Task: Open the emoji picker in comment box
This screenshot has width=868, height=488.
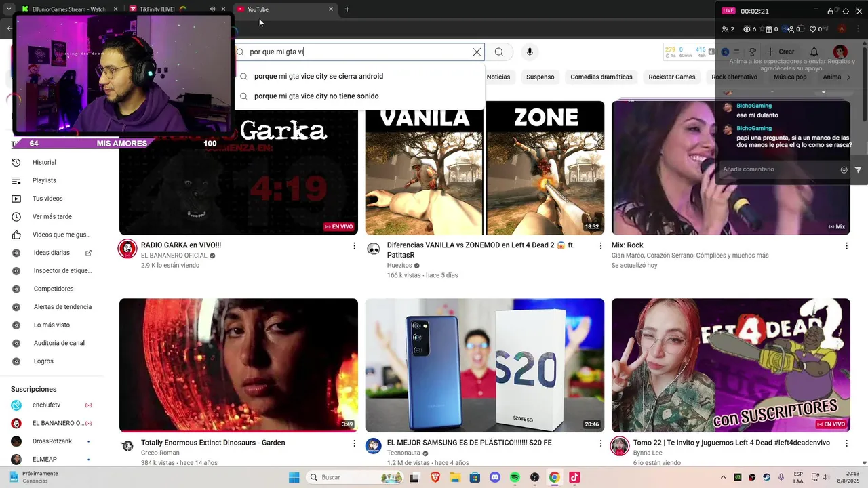Action: 844,169
